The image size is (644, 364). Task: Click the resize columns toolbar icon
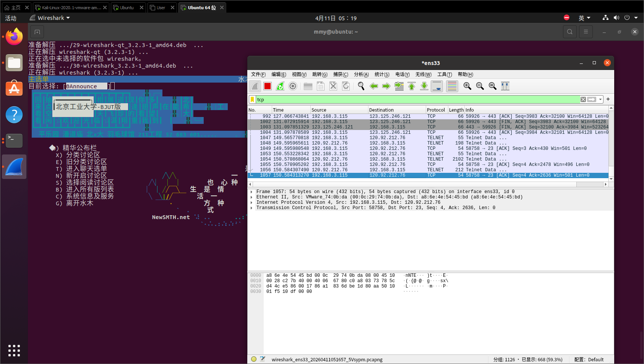coord(505,86)
